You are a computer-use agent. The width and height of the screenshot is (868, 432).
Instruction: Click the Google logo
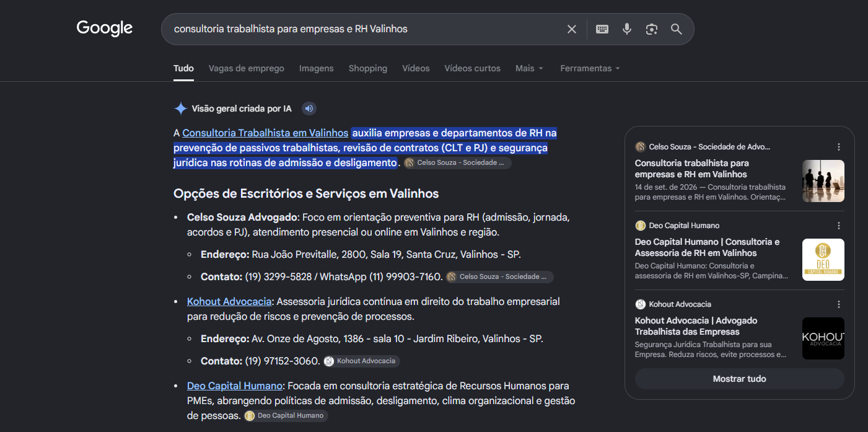coord(105,29)
